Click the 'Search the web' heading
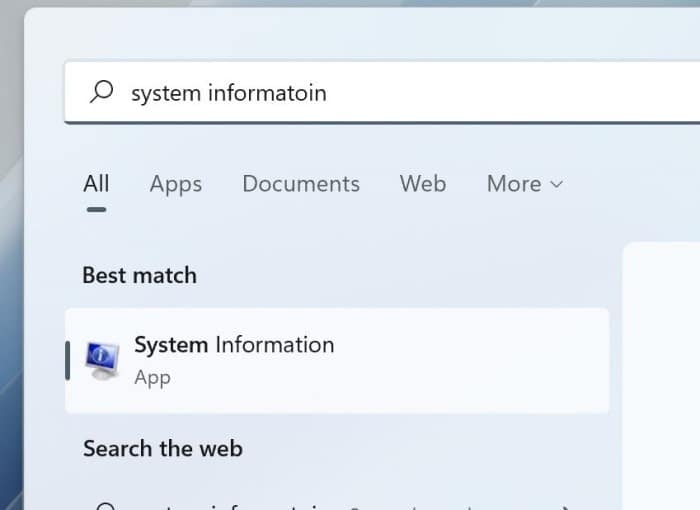The image size is (700, 510). click(163, 448)
